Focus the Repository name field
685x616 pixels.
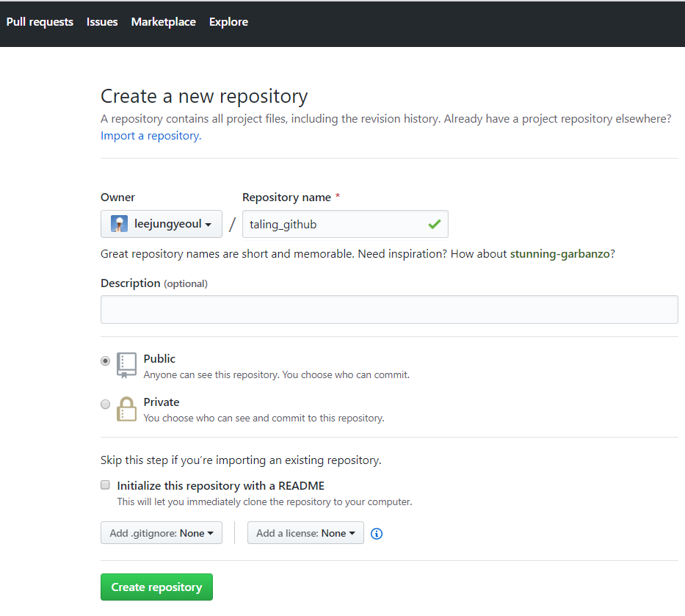345,224
